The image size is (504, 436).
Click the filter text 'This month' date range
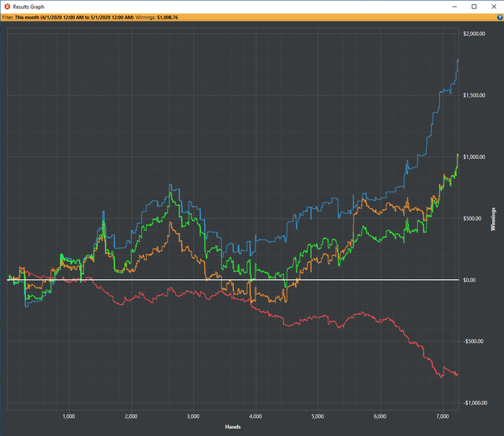[x=74, y=17]
